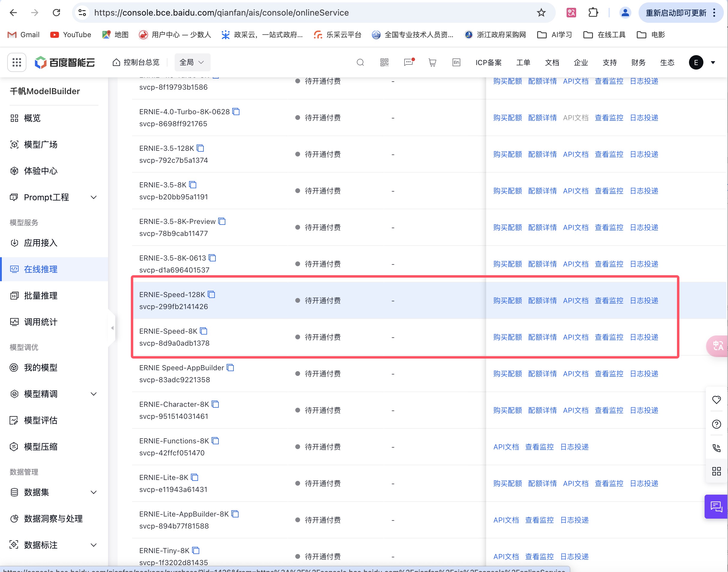728x572 pixels.
Task: Copy the ERNIE-Speed-128K service name icon
Action: 211,294
